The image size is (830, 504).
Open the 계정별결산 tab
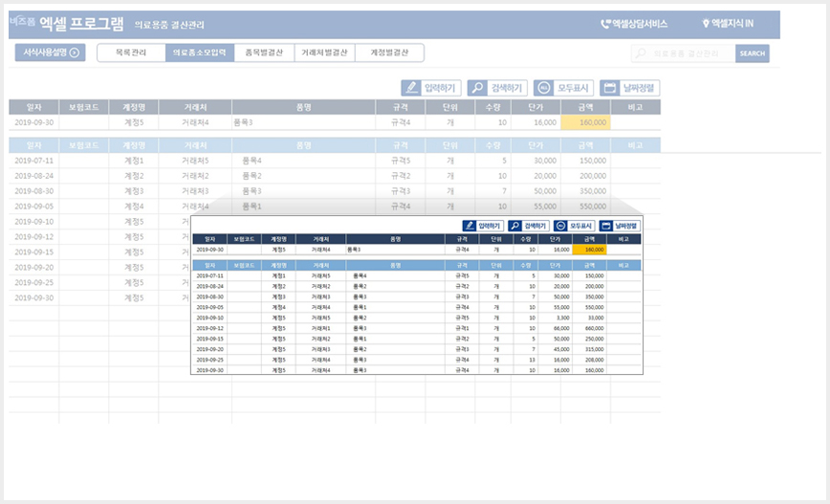click(x=389, y=53)
